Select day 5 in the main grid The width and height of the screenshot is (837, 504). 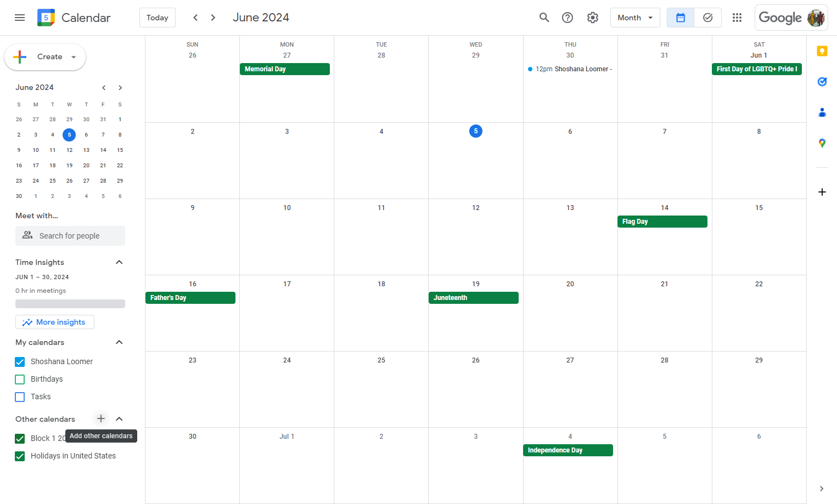coord(476,131)
